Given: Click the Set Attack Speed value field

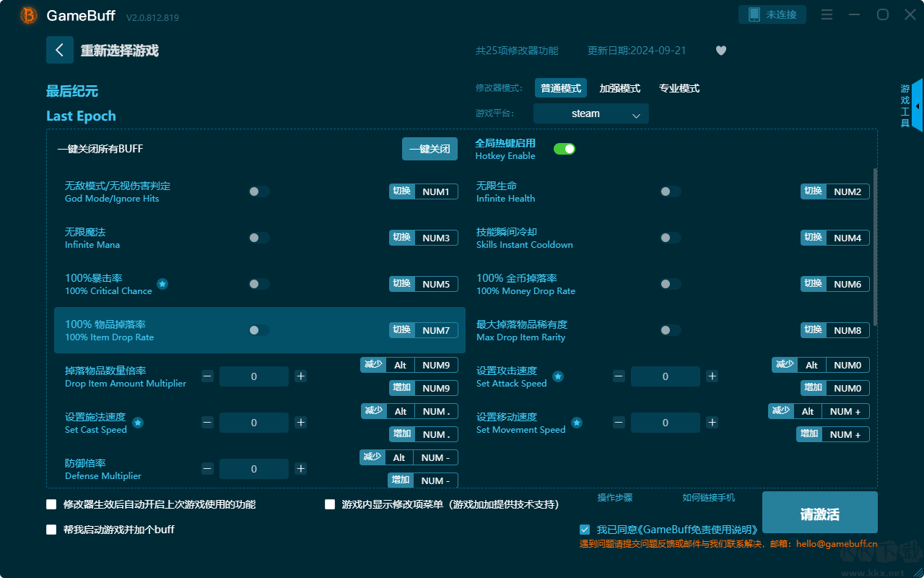Looking at the screenshot, I should 666,376.
